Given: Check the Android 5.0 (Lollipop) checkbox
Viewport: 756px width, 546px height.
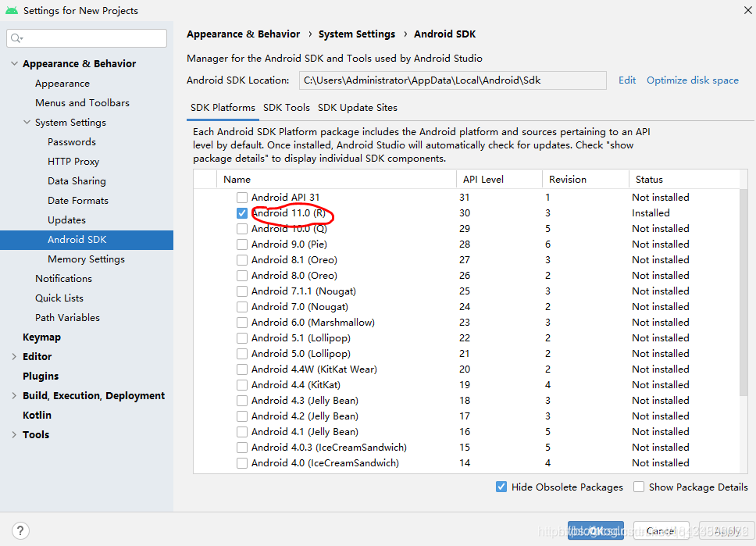Looking at the screenshot, I should point(242,354).
